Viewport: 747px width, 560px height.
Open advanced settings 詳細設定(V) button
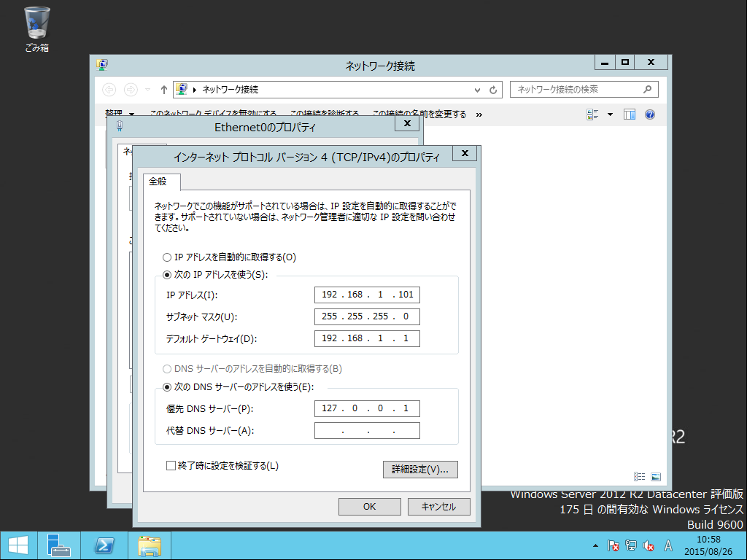pyautogui.click(x=420, y=470)
